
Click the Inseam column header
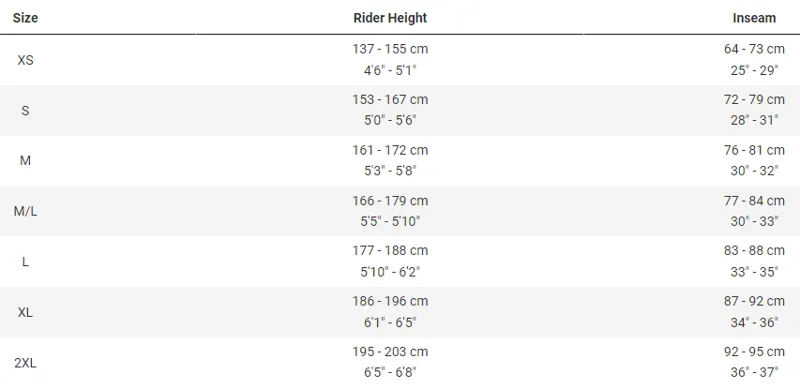[754, 18]
